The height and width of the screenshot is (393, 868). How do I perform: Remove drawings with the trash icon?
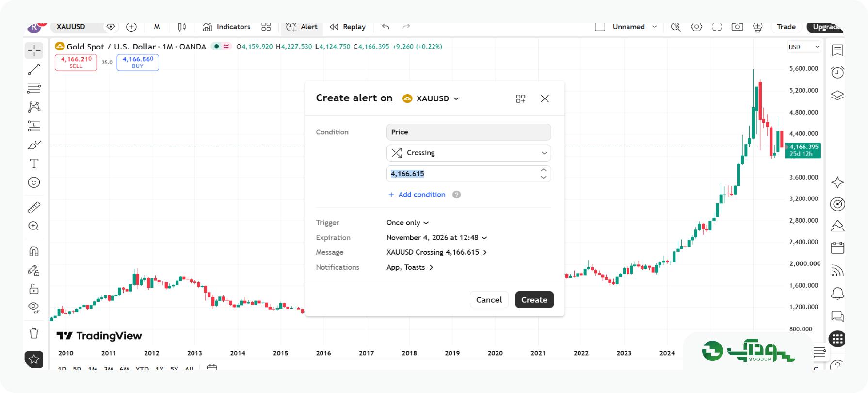coord(34,333)
